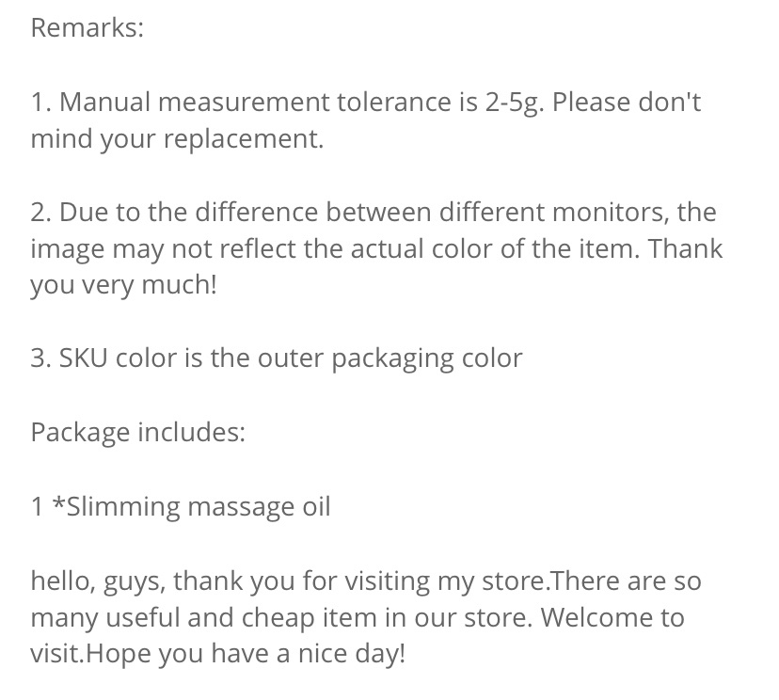This screenshot has width=779, height=700.
Task: Click "image may not reflect the actual color" line
Action: [x=376, y=249]
